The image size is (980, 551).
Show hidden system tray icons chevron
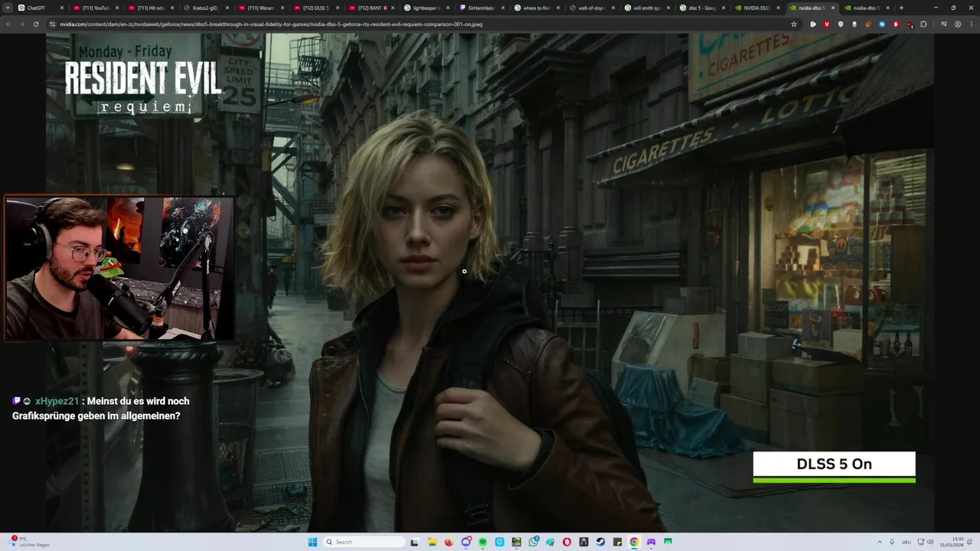[x=879, y=542]
